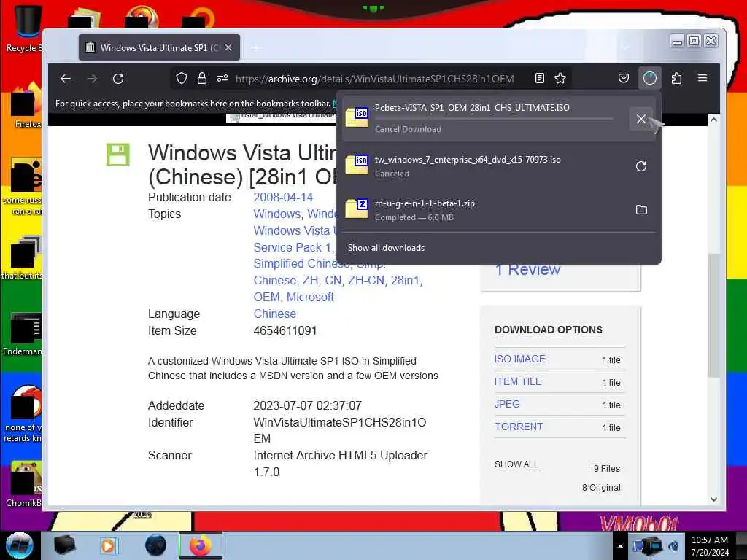Viewport: 747px width, 560px height.
Task: Cancel the Pcbeta Vista ISO download
Action: pyautogui.click(x=641, y=119)
